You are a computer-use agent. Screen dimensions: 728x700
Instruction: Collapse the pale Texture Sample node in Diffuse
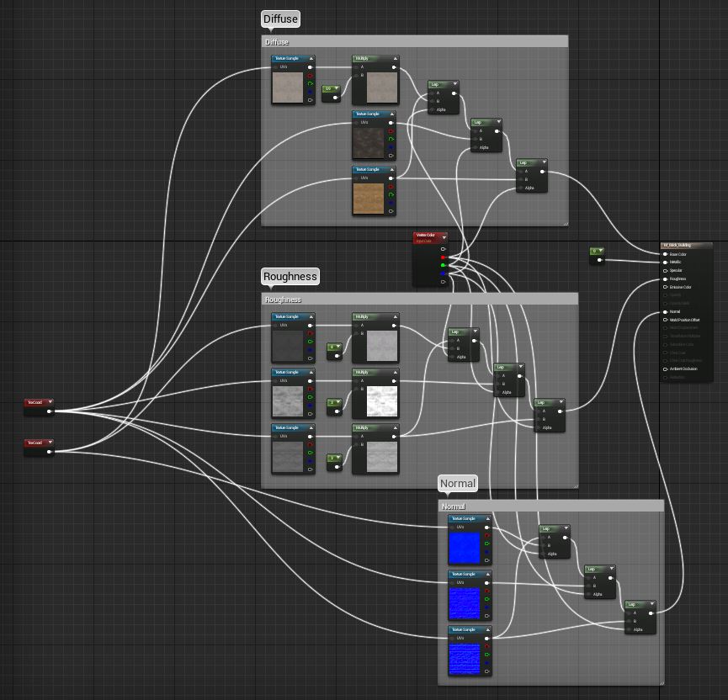[x=311, y=59]
